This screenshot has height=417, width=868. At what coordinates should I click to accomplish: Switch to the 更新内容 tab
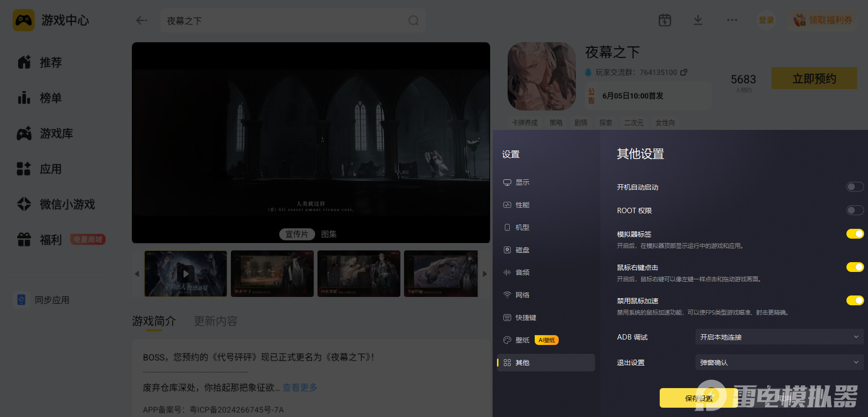tap(216, 321)
